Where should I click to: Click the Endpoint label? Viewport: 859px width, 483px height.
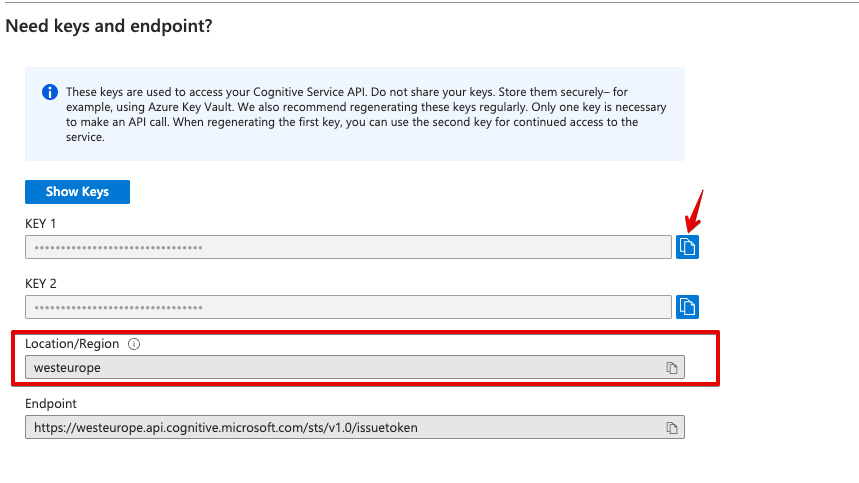click(51, 404)
